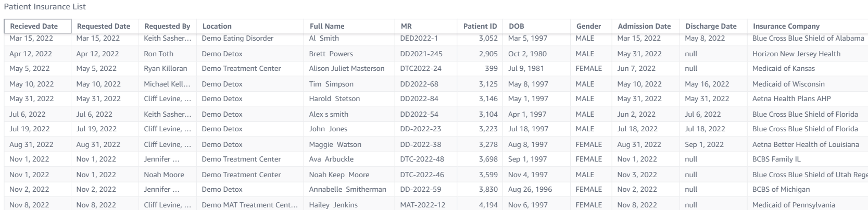Image resolution: width=868 pixels, height=210 pixels.
Task: Click the Maggie Watson name cell
Action: (x=335, y=144)
